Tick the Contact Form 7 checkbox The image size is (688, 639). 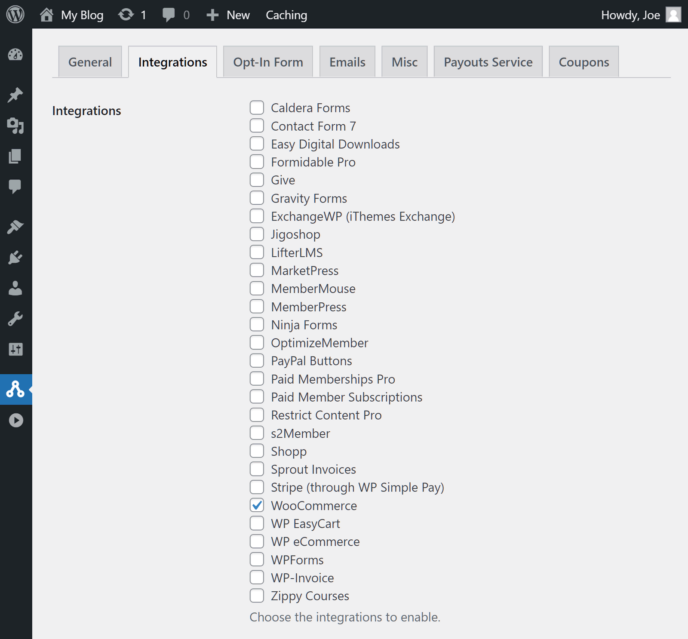pos(257,126)
